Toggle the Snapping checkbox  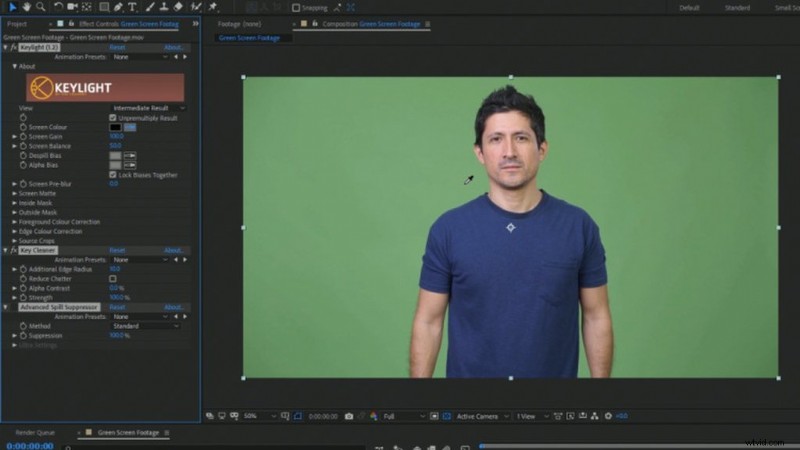coord(295,8)
